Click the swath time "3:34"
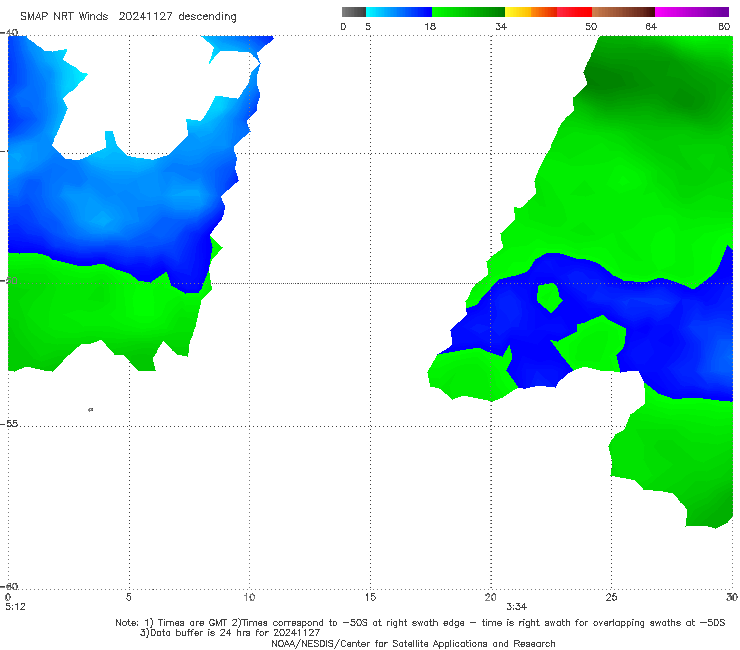Image resolution: width=740 pixels, height=650 pixels. click(517, 607)
